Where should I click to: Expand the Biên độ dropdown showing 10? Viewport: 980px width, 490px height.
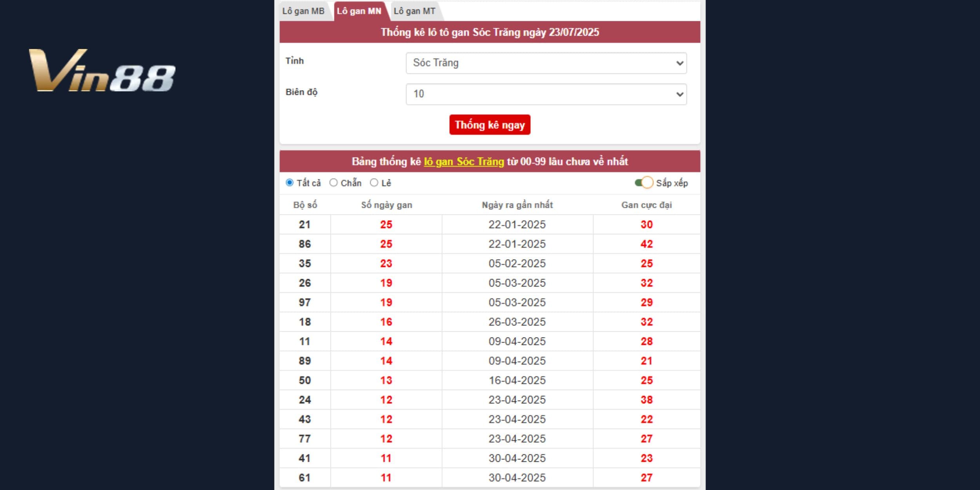[x=546, y=94]
